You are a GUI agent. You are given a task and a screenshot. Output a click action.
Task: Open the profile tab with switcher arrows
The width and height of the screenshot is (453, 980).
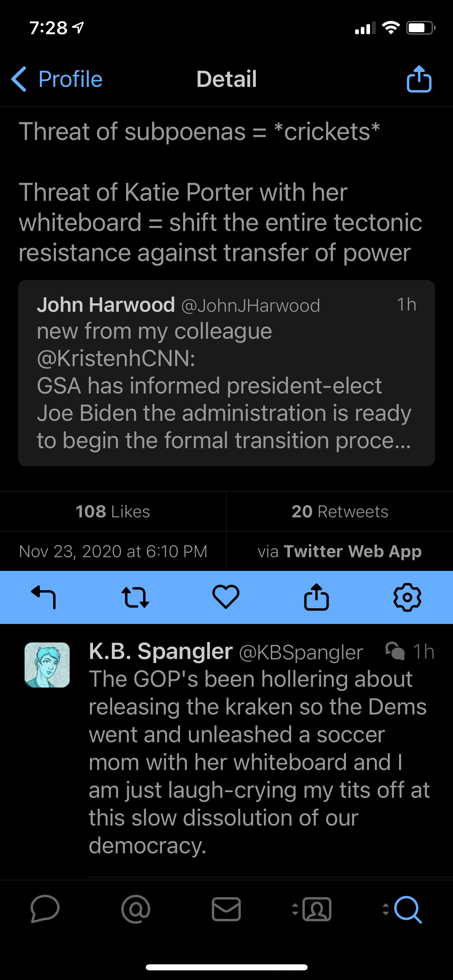[312, 909]
